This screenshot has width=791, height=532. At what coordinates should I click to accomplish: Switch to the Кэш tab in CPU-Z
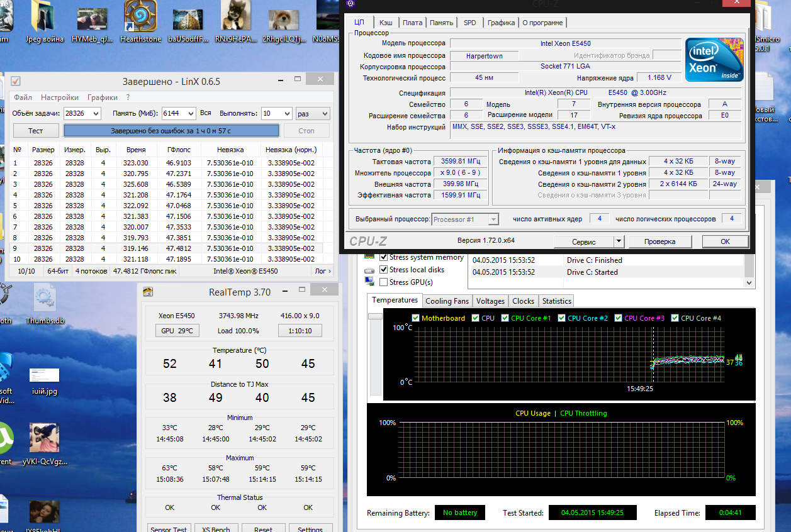pos(386,23)
